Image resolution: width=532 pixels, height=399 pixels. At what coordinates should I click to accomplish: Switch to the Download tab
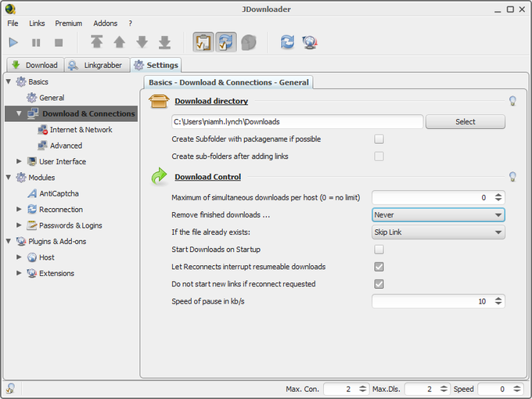click(x=35, y=65)
